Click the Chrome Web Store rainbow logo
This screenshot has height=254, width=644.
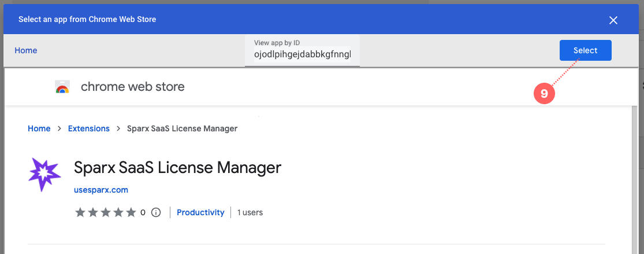click(62, 87)
